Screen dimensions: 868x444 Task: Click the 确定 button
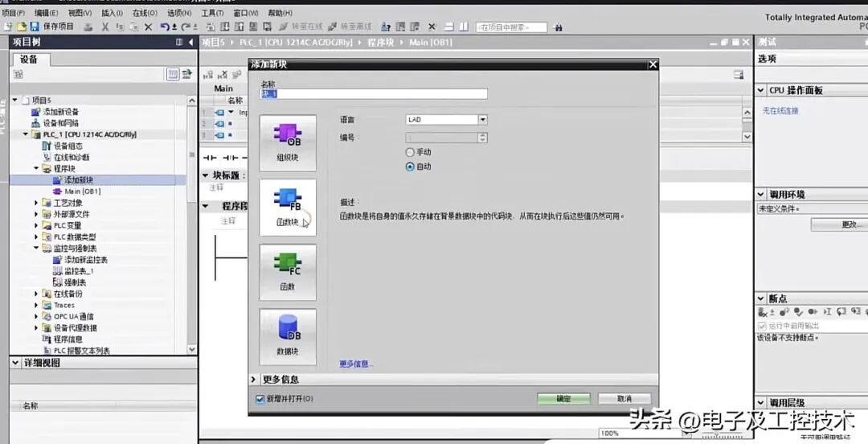[x=563, y=399]
